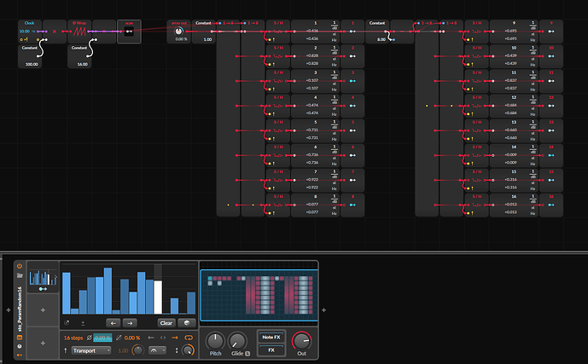
Task: Toggle the loop mode icon
Action: 189,338
